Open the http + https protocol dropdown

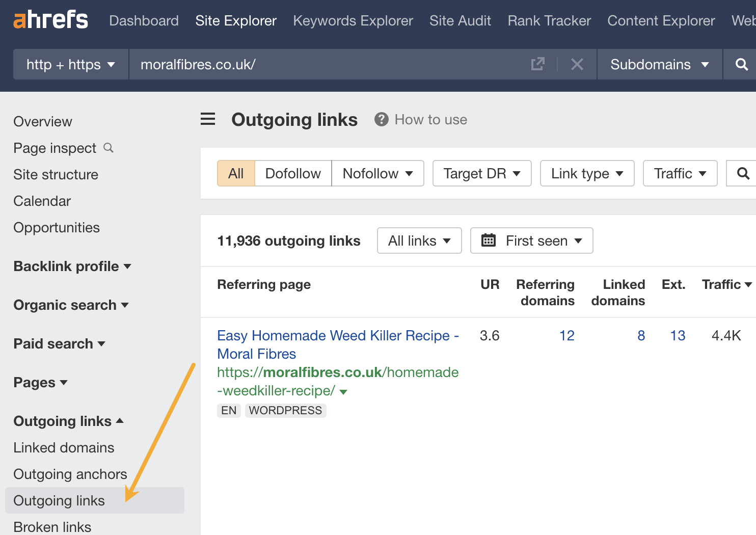pyautogui.click(x=70, y=64)
